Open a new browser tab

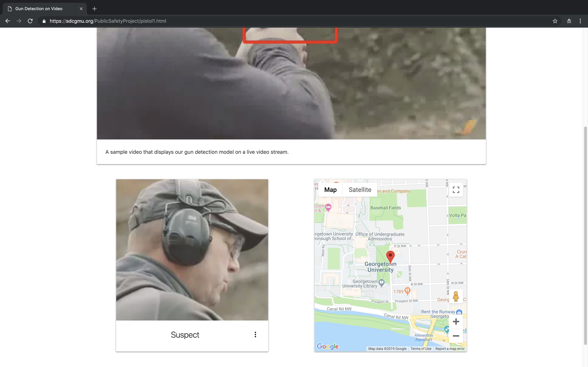[94, 9]
